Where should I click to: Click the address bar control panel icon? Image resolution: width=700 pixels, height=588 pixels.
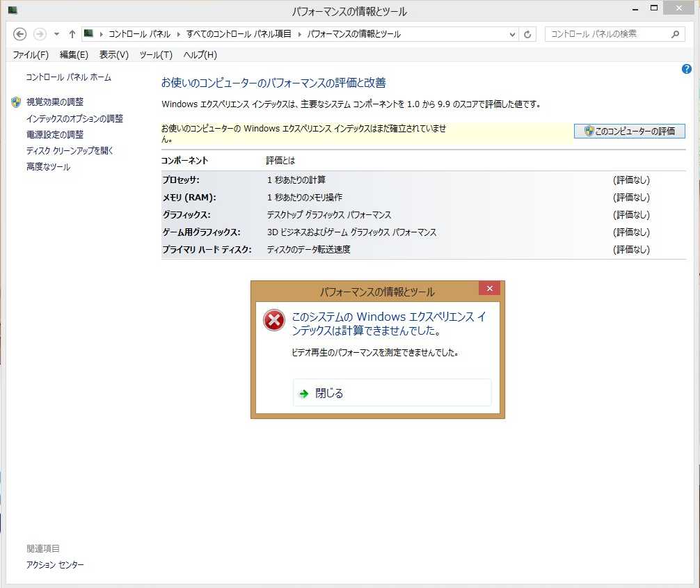89,33
